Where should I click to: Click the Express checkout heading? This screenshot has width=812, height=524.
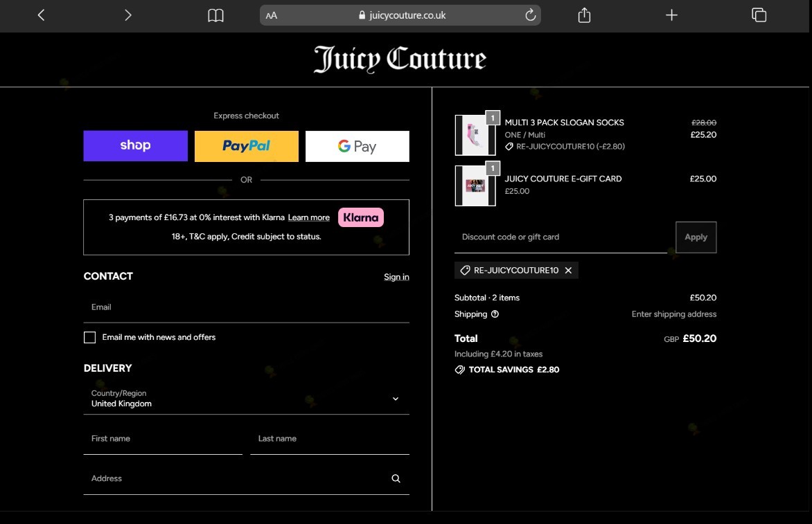[x=247, y=116]
